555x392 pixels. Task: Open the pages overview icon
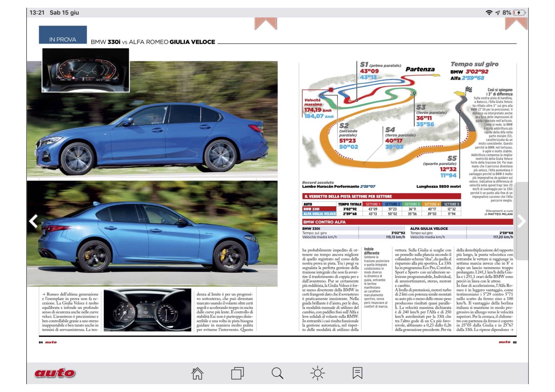click(x=237, y=373)
